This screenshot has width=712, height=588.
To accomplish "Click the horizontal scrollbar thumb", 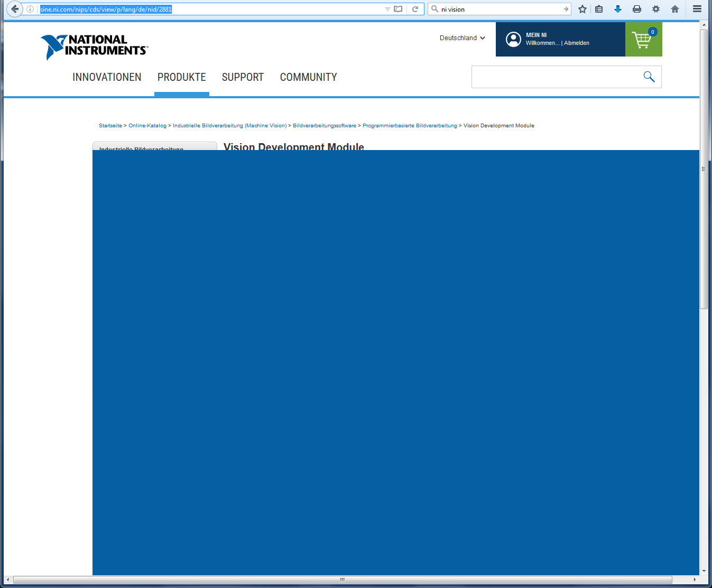I will pyautogui.click(x=343, y=580).
